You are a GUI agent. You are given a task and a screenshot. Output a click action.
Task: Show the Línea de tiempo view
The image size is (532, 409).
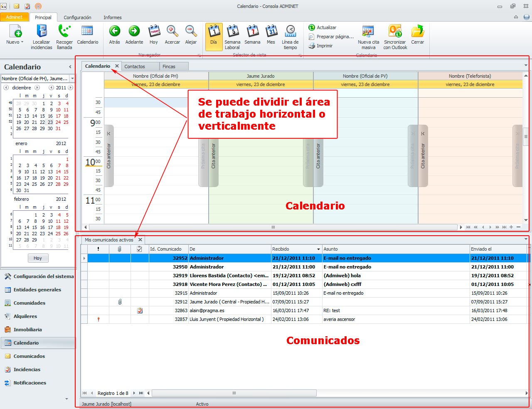click(290, 32)
